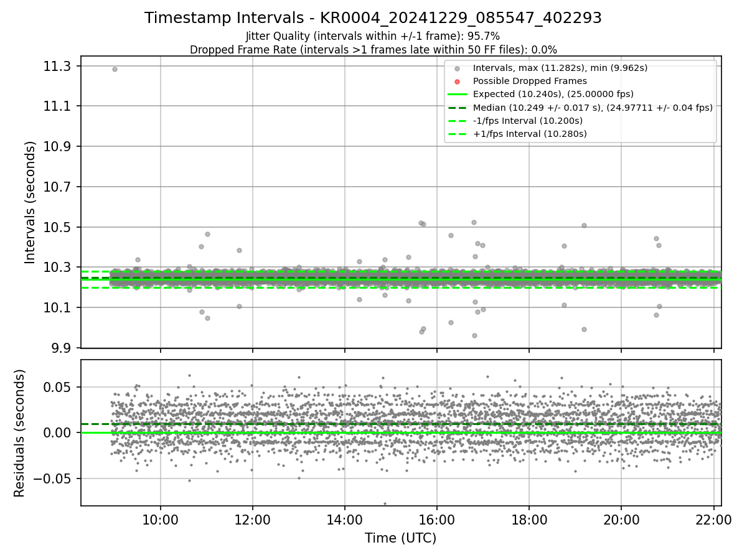Viewport: 747px width, 560px height.
Task: Click the plot title 'Timestamp Intervals - KR0004_20241229_085547_402293'
Action: tap(373, 18)
